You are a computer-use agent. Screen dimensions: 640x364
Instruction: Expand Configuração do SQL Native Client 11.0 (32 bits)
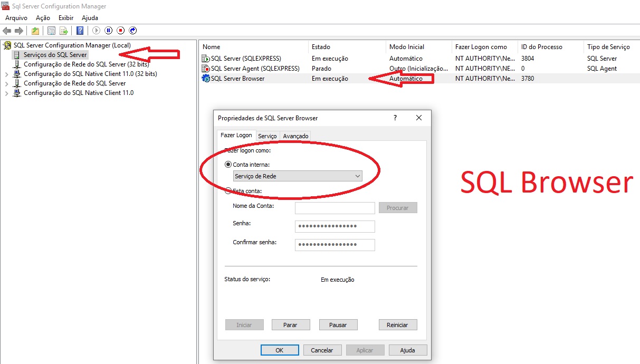[6, 74]
